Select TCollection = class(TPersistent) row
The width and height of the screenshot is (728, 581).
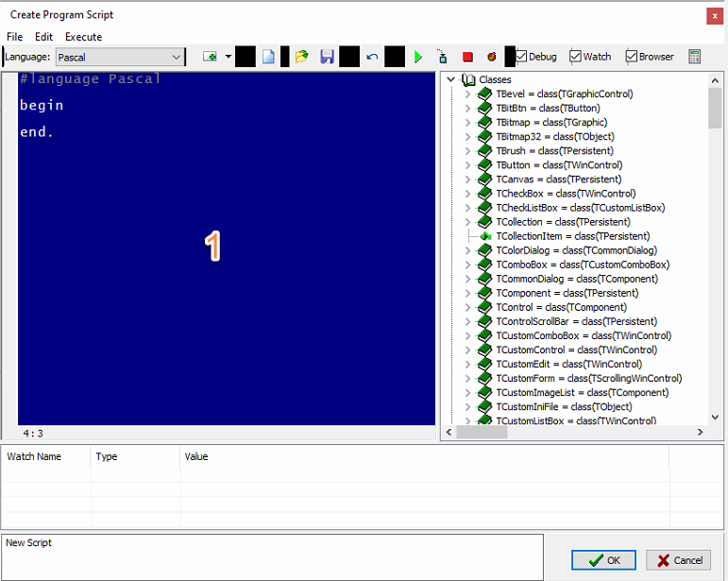(x=563, y=222)
